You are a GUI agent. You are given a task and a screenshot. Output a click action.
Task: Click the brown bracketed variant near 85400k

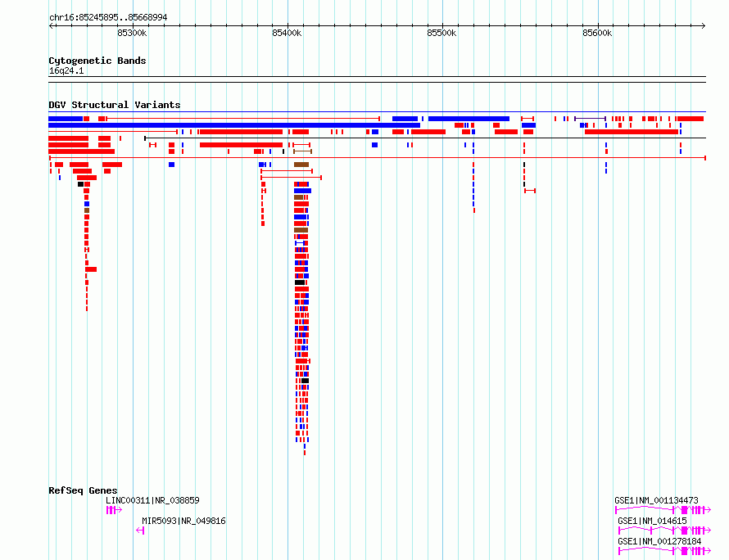pos(303,151)
